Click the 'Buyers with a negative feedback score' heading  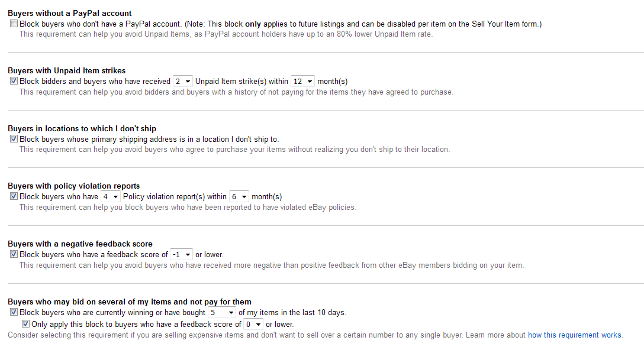[80, 244]
